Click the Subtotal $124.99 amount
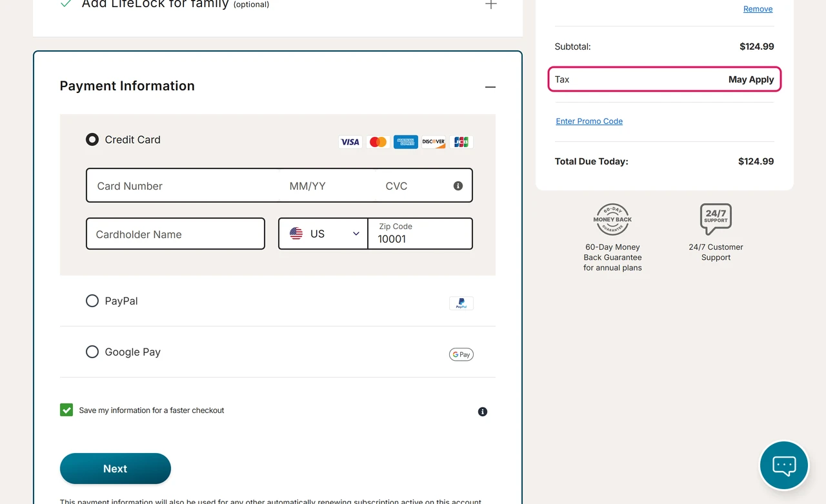This screenshot has height=504, width=826. [x=757, y=46]
